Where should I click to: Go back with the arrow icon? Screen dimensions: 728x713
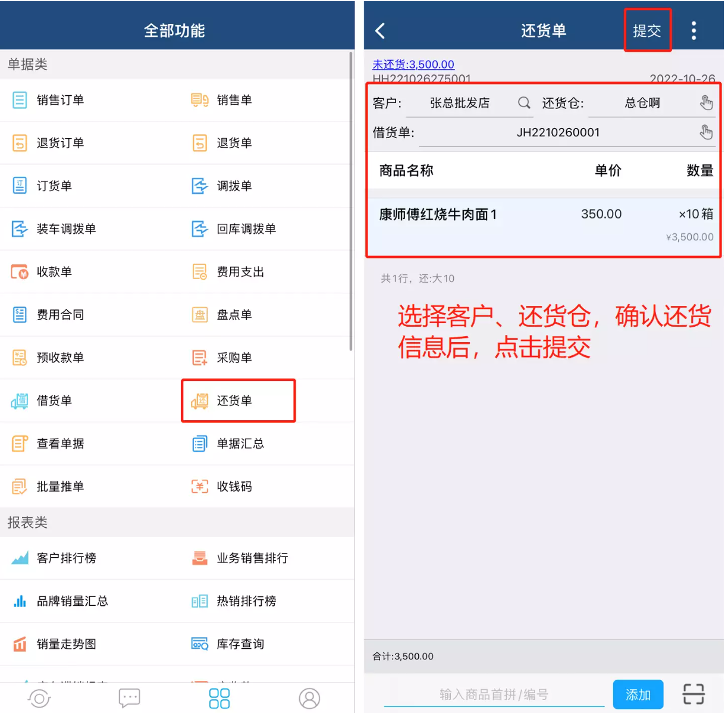point(381,30)
